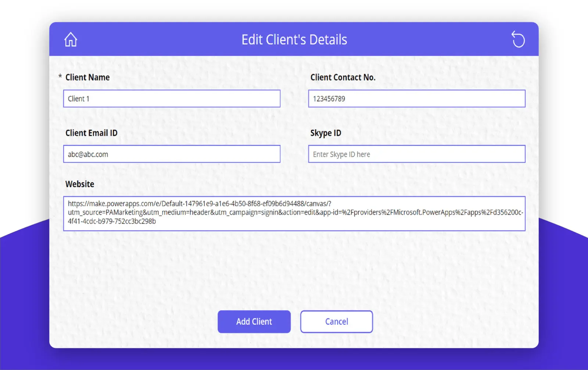Viewport: 588px width, 370px height.
Task: Go to the home screen via house icon
Action: 71,40
